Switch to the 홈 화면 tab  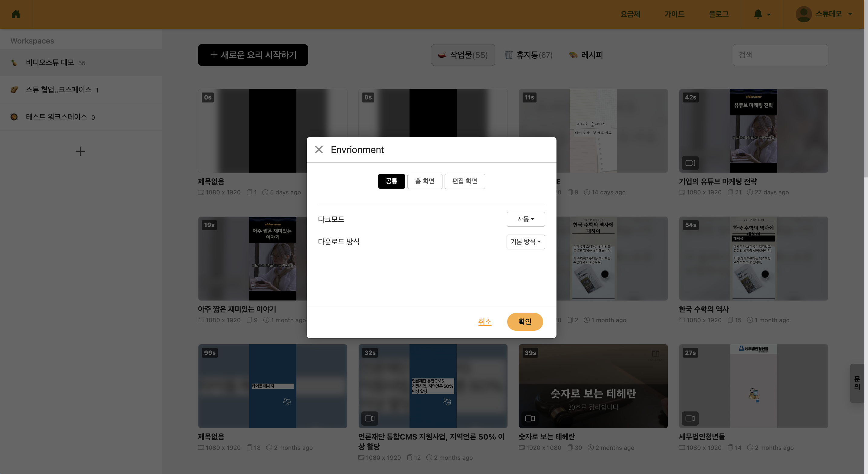tap(425, 181)
